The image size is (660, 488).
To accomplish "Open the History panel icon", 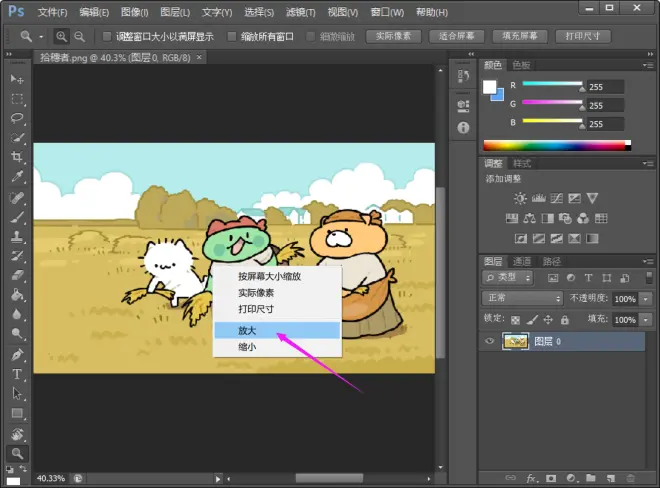I will pyautogui.click(x=463, y=76).
